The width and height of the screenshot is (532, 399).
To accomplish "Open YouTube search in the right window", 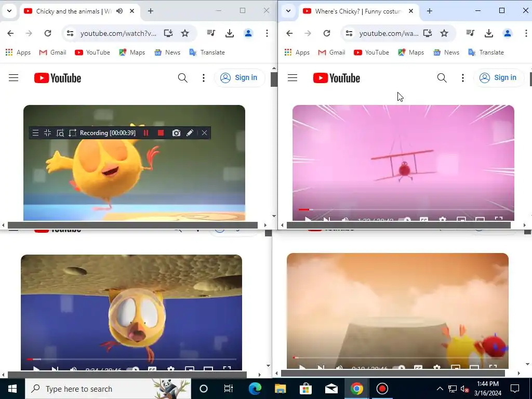I will (442, 78).
